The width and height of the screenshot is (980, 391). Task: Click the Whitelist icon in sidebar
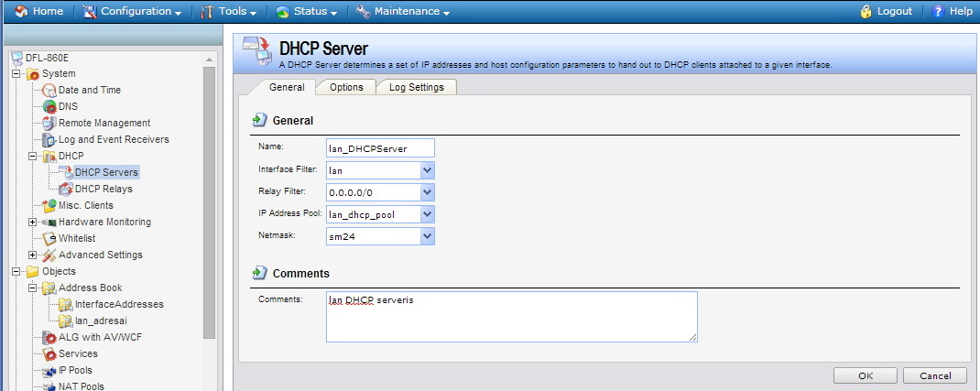49,238
